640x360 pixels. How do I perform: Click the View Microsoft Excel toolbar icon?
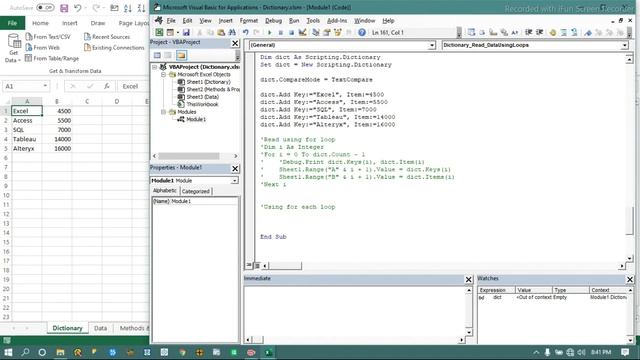[x=159, y=33]
